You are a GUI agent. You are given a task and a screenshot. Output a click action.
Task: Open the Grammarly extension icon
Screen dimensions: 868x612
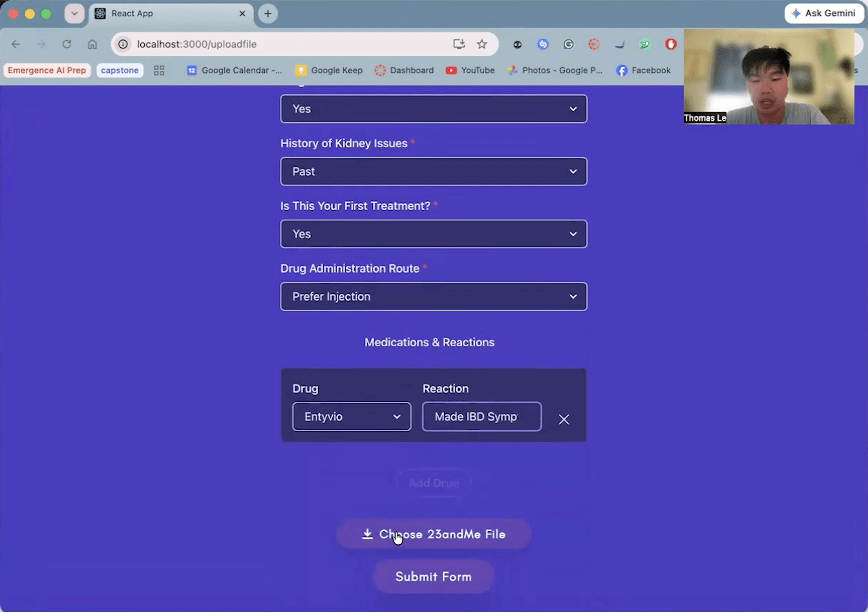pos(569,44)
